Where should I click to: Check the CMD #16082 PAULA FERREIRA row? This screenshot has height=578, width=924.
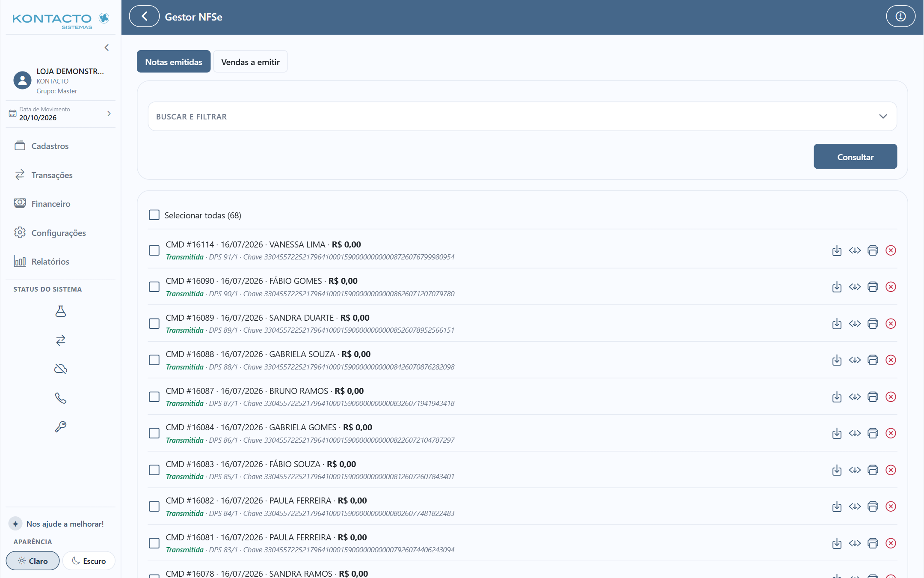click(x=154, y=506)
